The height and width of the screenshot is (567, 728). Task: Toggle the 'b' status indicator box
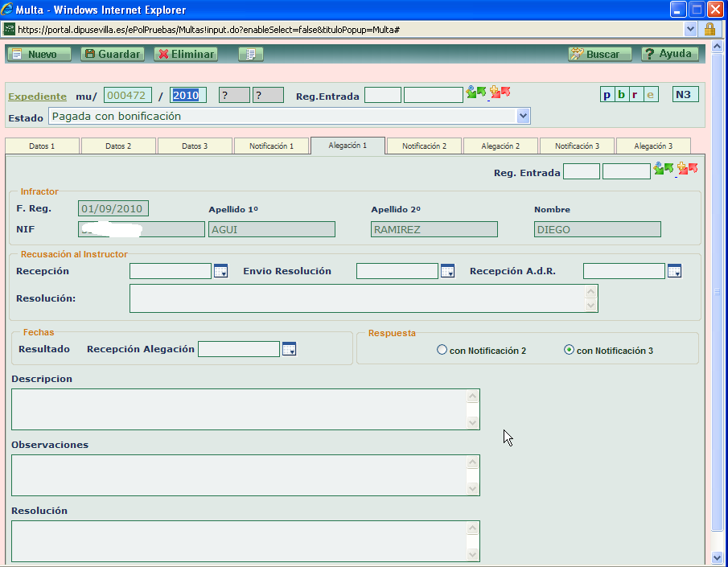621,94
